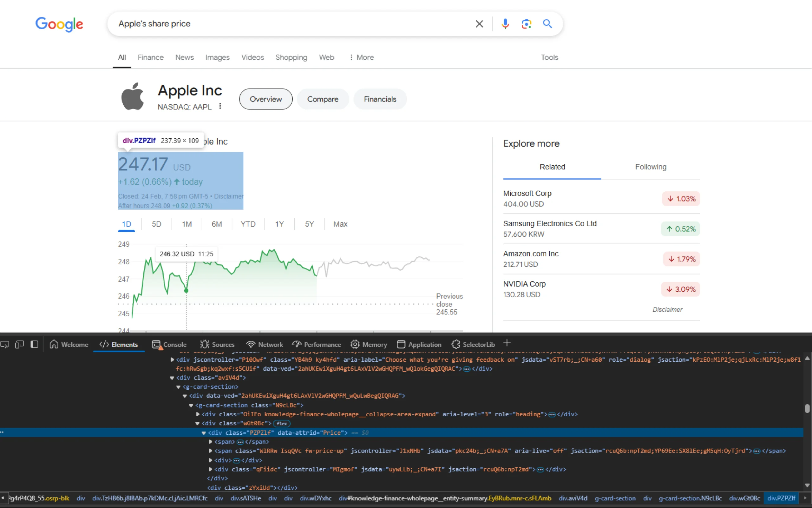
Task: Toggle the device emulation icon in DevTools
Action: coord(19,344)
